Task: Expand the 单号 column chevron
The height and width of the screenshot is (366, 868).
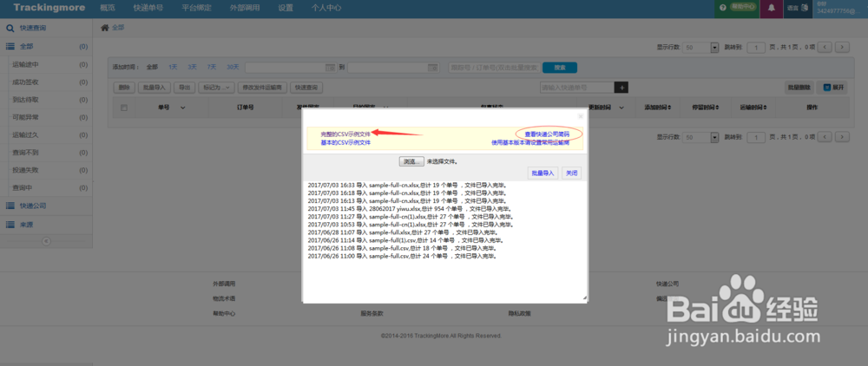Action: point(182,108)
